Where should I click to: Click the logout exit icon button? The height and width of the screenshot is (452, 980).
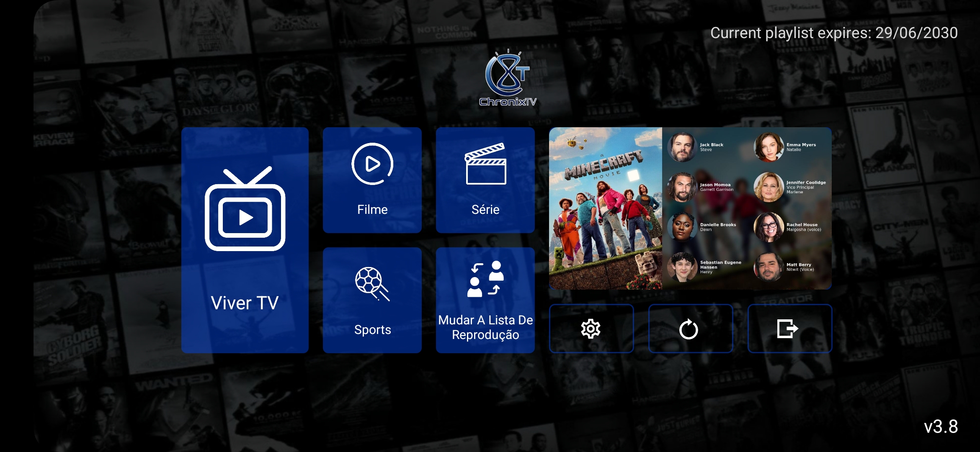pyautogui.click(x=789, y=329)
